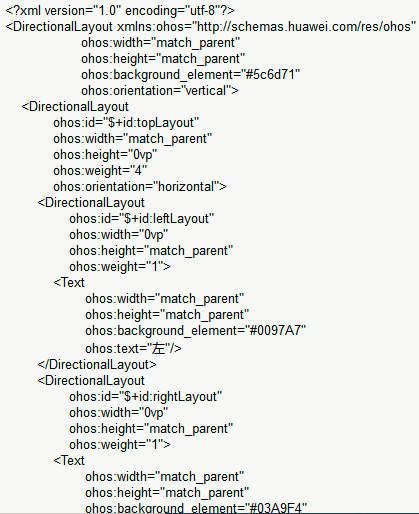
Task: Click the #0097A7 background color value
Action: (276, 331)
